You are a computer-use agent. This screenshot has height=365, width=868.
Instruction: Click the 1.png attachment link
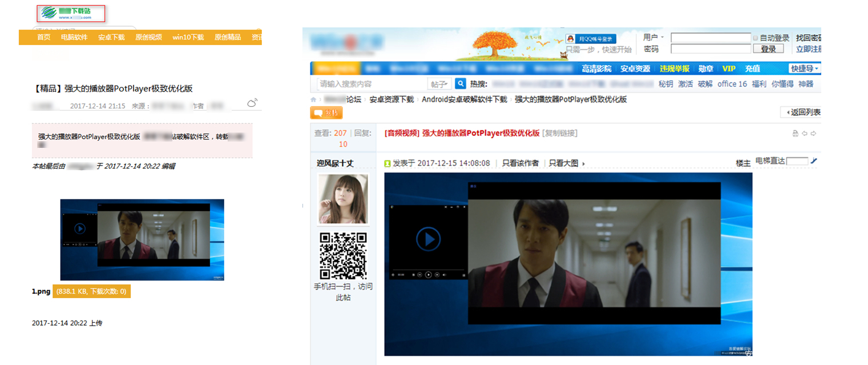(x=41, y=292)
